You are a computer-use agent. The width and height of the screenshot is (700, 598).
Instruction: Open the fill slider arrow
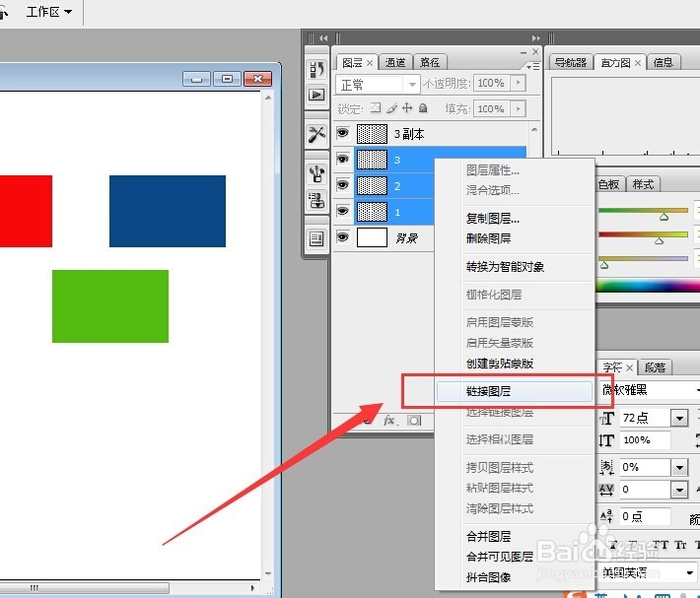point(519,108)
